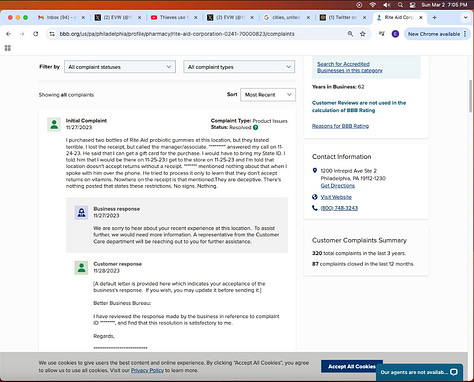Open the chat bubble icon in agents widget
474x382 pixels.
(454, 372)
